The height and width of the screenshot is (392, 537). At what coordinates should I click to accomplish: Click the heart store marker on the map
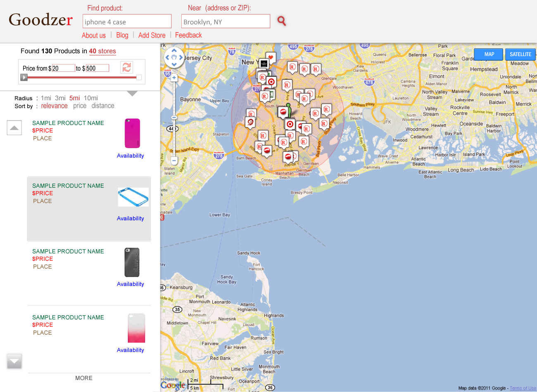(271, 57)
